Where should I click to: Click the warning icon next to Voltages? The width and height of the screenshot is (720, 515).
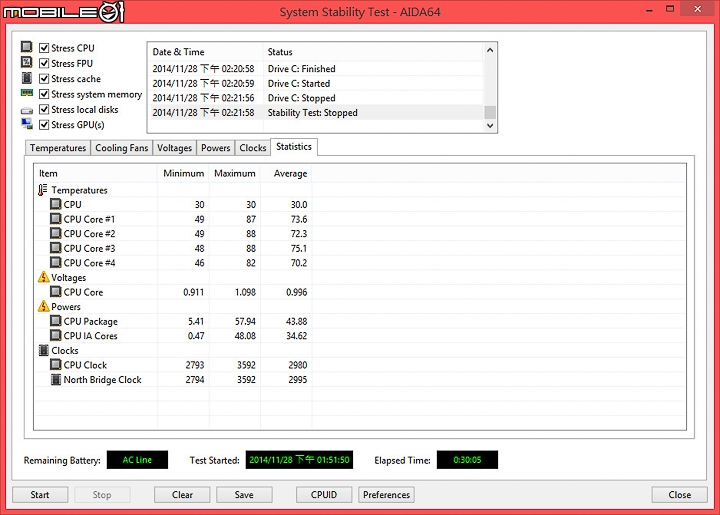[x=44, y=277]
